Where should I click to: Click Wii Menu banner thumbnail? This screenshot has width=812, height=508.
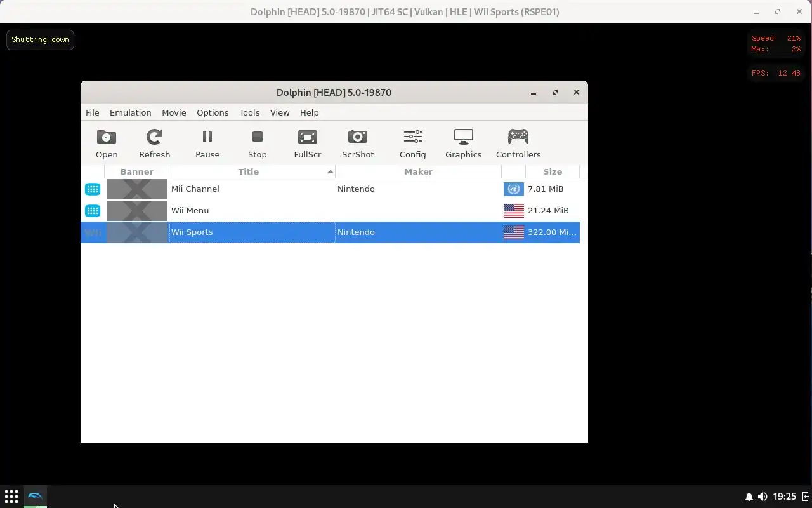(137, 210)
